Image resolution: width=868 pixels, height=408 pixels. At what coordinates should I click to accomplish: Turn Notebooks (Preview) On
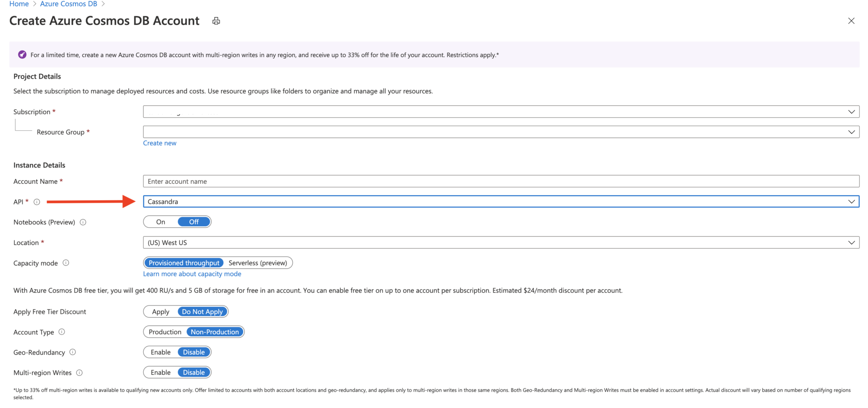(x=161, y=222)
